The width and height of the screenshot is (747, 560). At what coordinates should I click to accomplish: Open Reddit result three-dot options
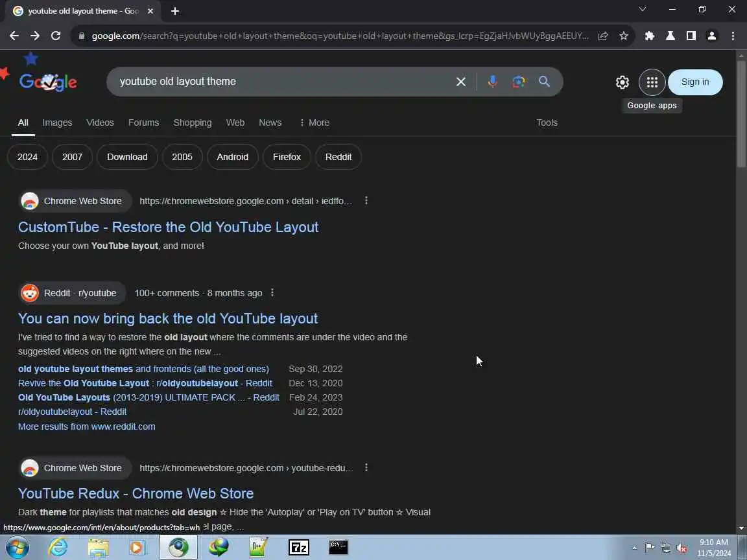pyautogui.click(x=272, y=292)
